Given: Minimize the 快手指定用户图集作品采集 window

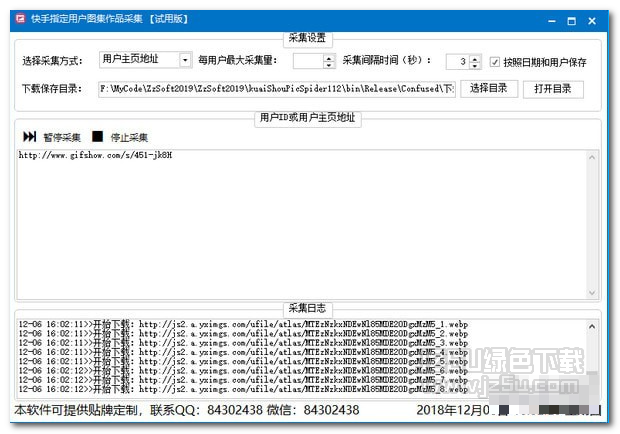Looking at the screenshot, I should [x=552, y=21].
